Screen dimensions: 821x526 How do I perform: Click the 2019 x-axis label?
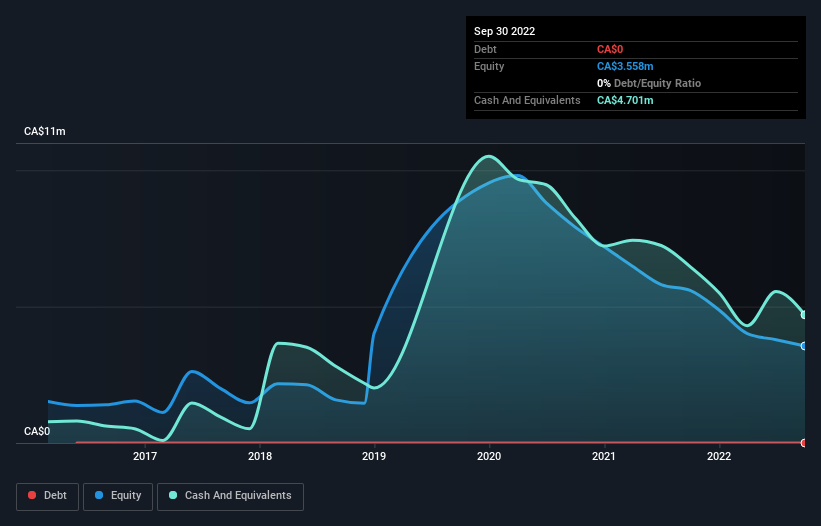pos(374,456)
